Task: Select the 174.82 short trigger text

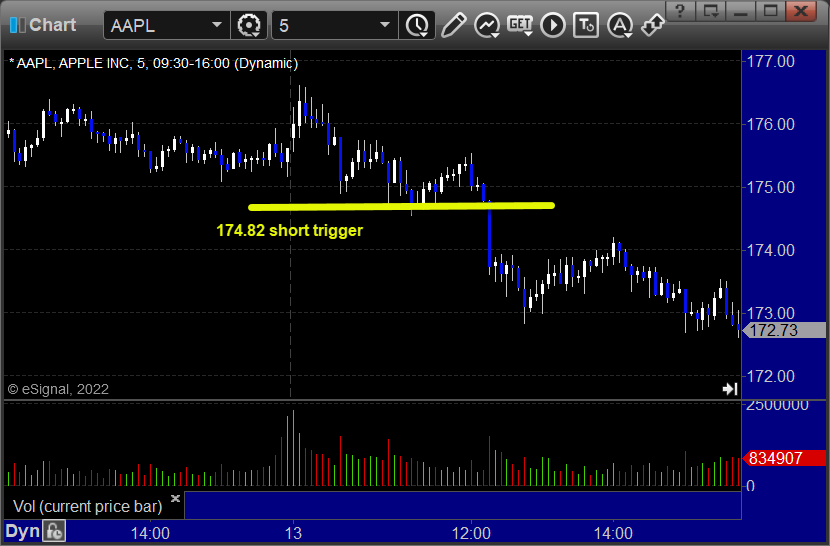Action: click(290, 230)
